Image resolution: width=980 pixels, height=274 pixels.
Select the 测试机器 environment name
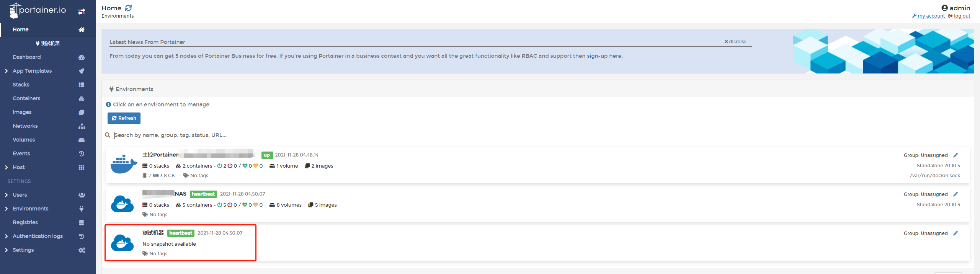(153, 233)
